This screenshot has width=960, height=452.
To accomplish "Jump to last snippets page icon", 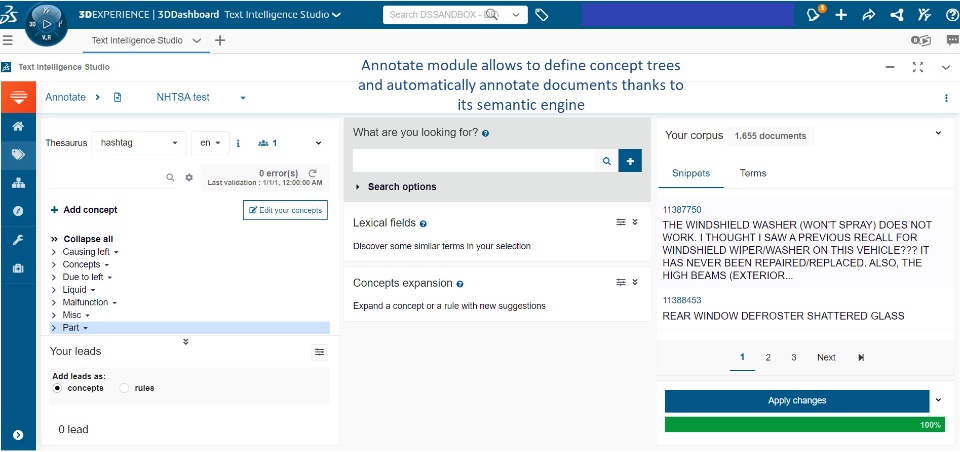I will click(x=861, y=358).
